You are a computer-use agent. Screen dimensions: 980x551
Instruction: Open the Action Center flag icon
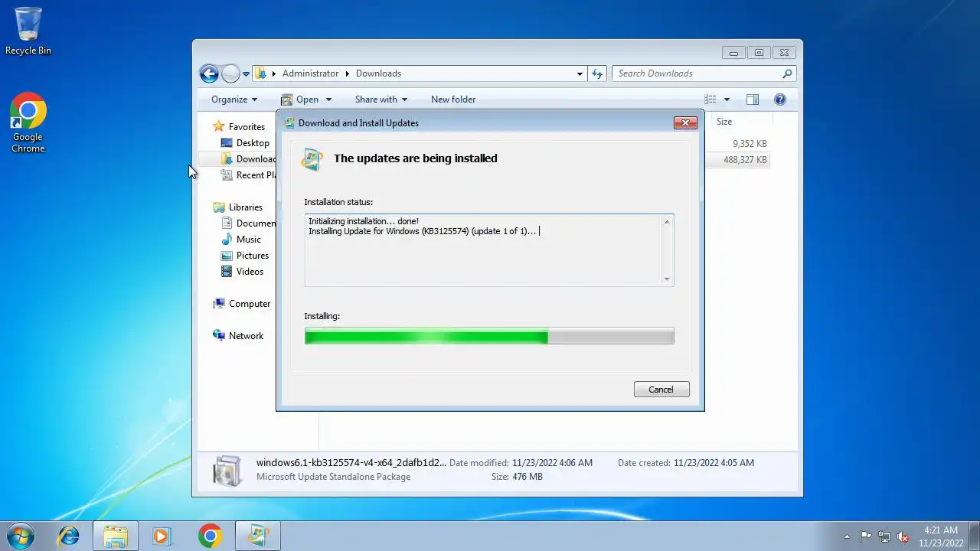(x=865, y=536)
